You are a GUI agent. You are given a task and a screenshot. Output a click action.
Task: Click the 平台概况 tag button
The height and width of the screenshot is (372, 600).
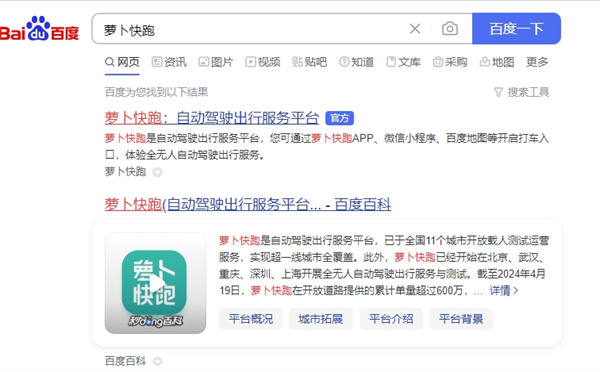251,319
